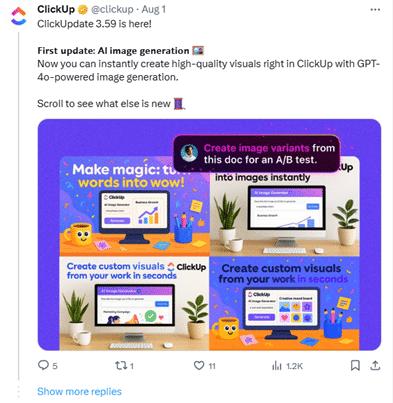Bookmark the ClickUpdate post
The image size is (393, 403).
tap(355, 365)
